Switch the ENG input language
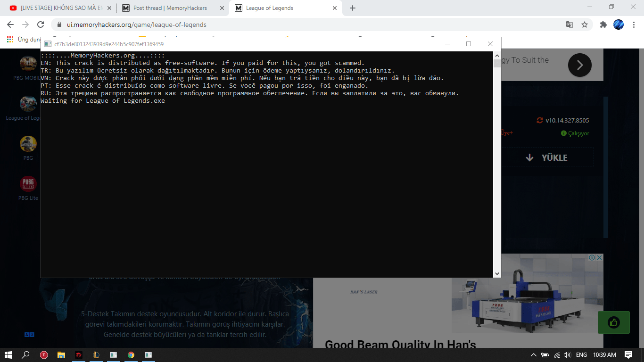The width and height of the screenshot is (644, 362). tap(582, 355)
